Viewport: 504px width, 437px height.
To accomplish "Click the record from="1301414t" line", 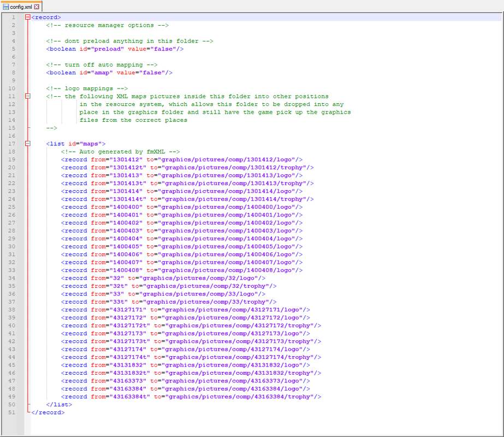I will click(187, 199).
